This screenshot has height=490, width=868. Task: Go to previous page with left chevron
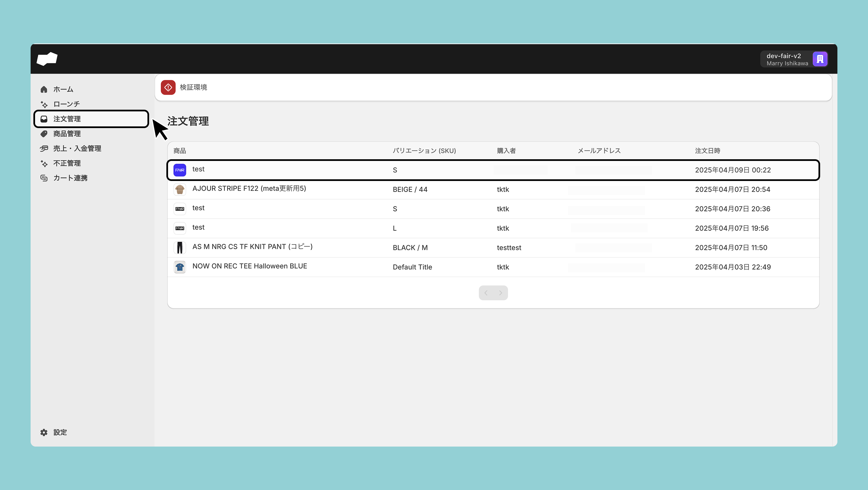486,293
